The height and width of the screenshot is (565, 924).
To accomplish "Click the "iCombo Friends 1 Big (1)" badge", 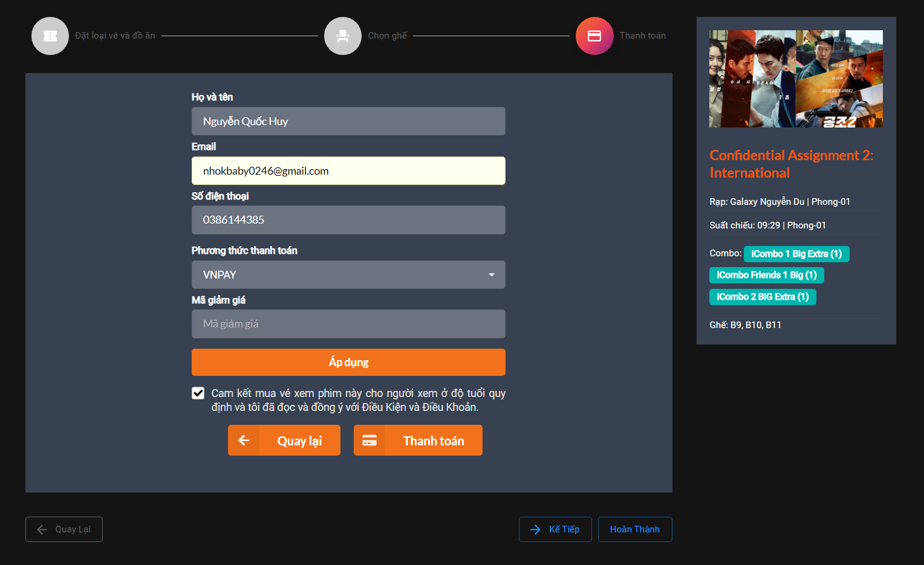I will tap(766, 275).
